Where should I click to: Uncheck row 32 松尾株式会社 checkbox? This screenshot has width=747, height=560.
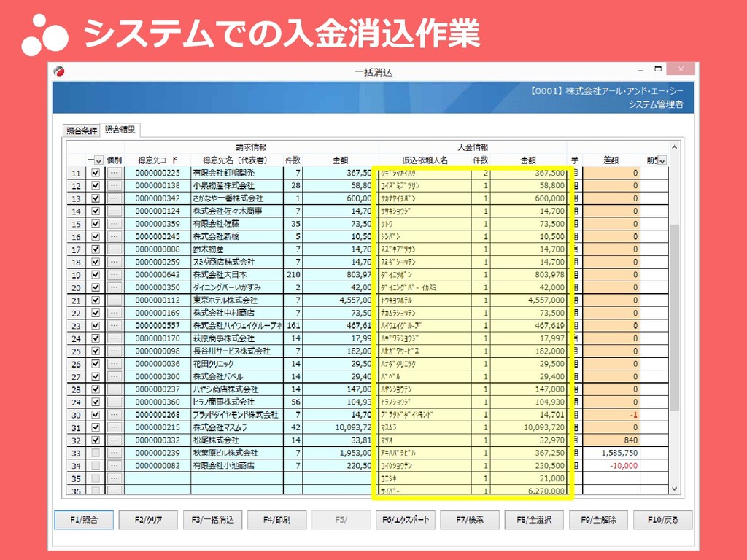click(x=96, y=440)
